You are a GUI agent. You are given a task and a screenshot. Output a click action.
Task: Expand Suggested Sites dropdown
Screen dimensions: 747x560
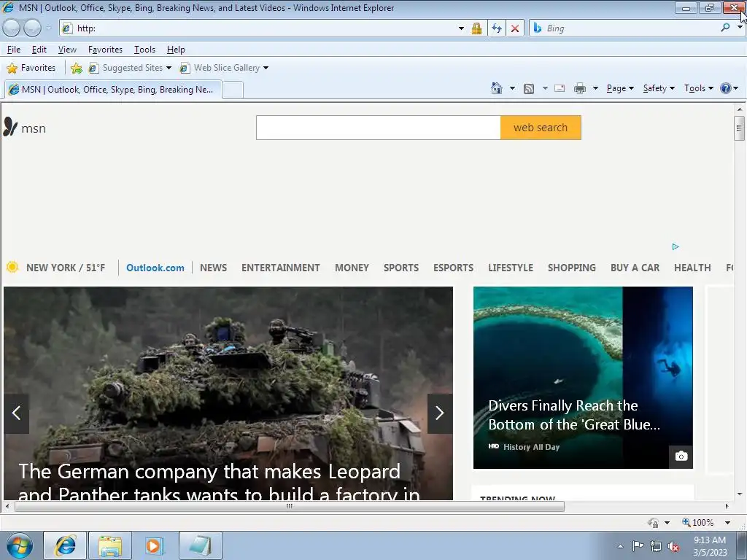(x=169, y=68)
